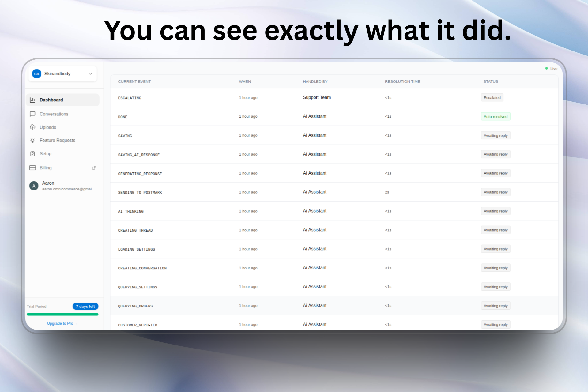Image resolution: width=588 pixels, height=392 pixels.
Task: Open the Conversations menu item
Action: (54, 114)
